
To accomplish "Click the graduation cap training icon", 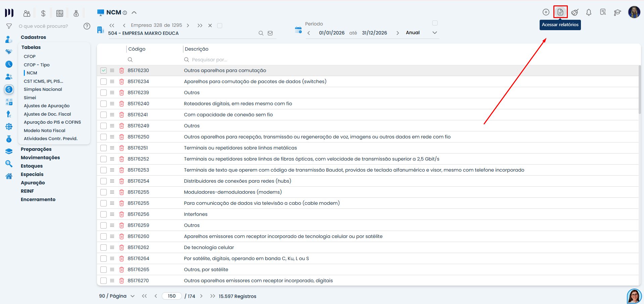I will click(x=617, y=12).
